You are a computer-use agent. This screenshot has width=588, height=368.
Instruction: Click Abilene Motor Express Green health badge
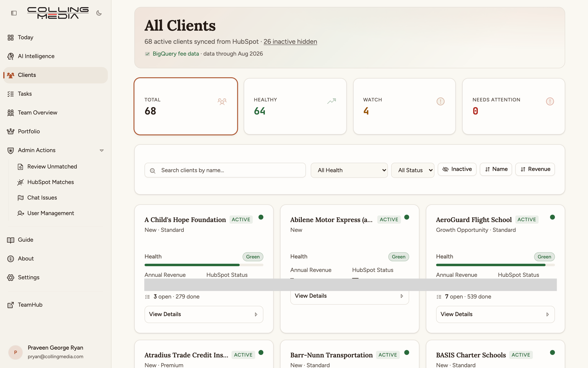pos(399,257)
